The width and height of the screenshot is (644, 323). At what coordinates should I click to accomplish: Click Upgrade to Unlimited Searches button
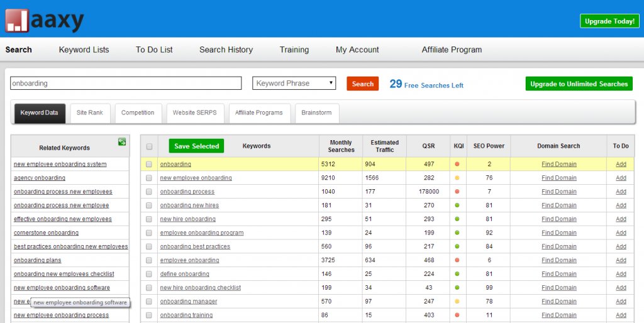[579, 84]
